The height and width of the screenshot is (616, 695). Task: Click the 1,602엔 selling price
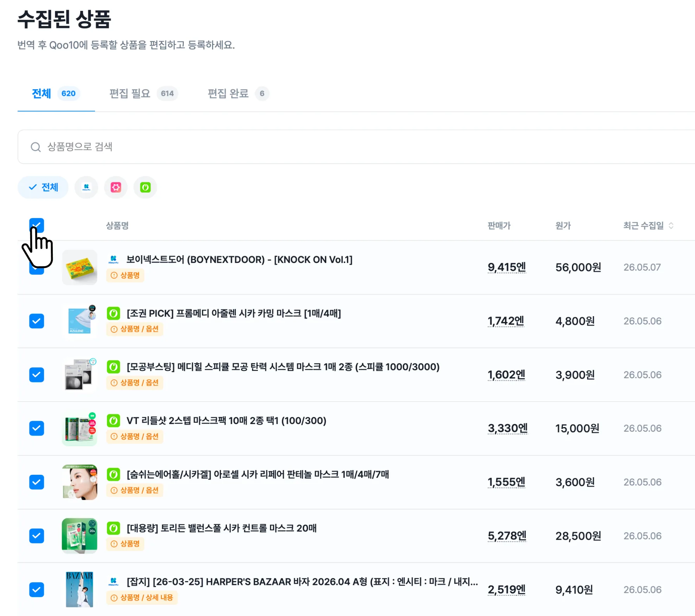click(507, 375)
